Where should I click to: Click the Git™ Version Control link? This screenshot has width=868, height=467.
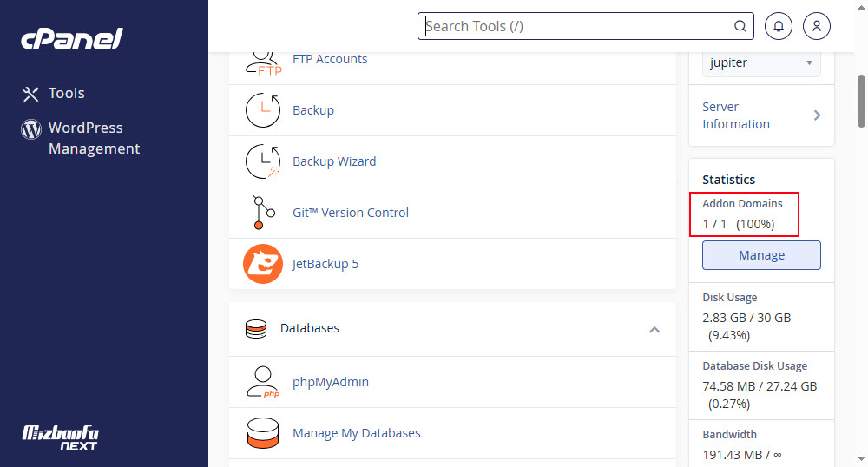tap(351, 213)
